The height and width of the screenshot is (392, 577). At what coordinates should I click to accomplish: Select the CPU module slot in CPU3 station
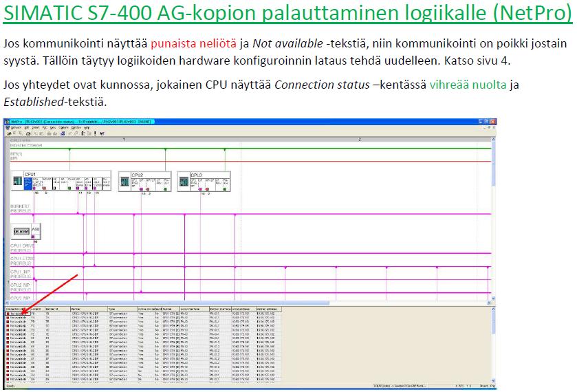(x=194, y=184)
